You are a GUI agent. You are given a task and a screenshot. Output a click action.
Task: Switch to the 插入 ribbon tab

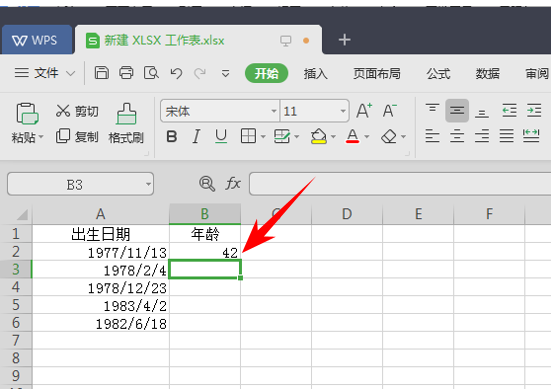point(316,73)
